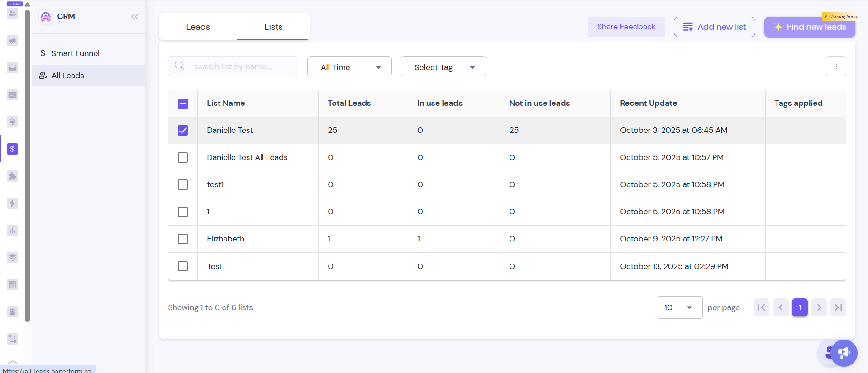Image resolution: width=868 pixels, height=373 pixels.
Task: Click the stacked layers icon in sidebar
Action: click(x=12, y=258)
